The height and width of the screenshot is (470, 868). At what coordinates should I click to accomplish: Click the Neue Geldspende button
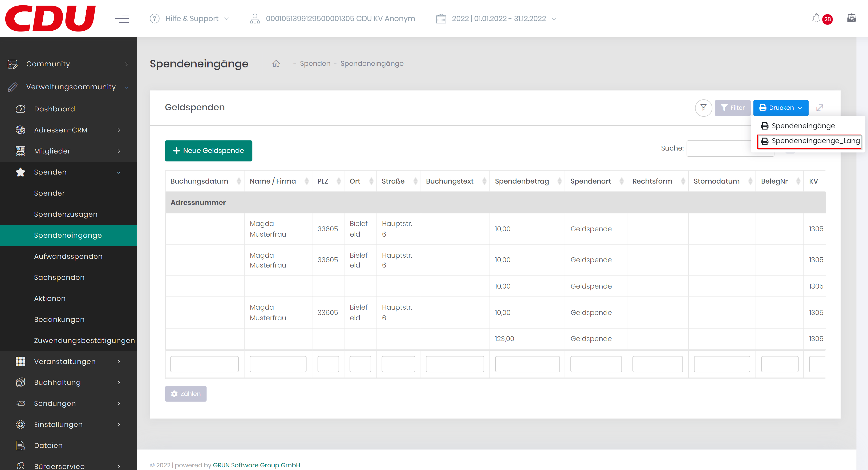tap(208, 151)
